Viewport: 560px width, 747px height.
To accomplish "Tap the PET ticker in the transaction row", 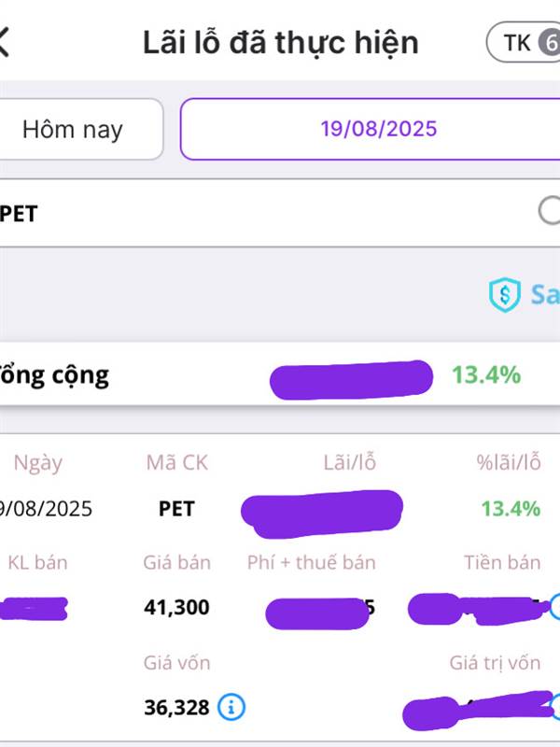I will [x=176, y=509].
